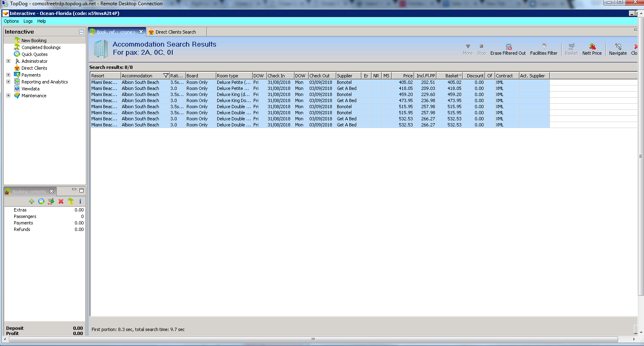Click the vertical scrollbar on the right edge
Screen dimensions: 644x346
pos(641,156)
